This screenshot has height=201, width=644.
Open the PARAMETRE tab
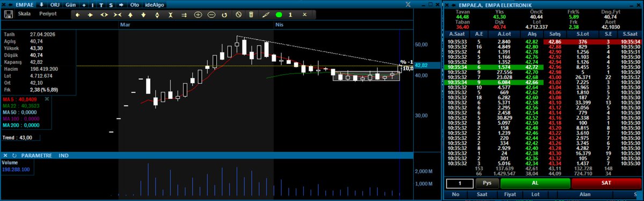coord(36,155)
